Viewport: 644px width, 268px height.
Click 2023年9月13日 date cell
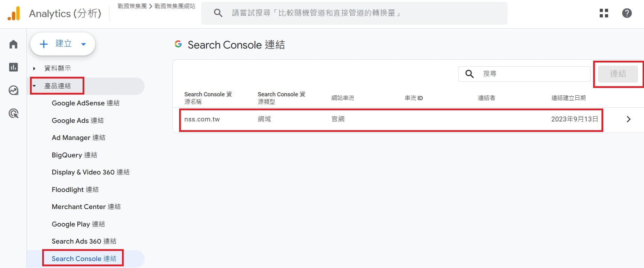tap(575, 119)
